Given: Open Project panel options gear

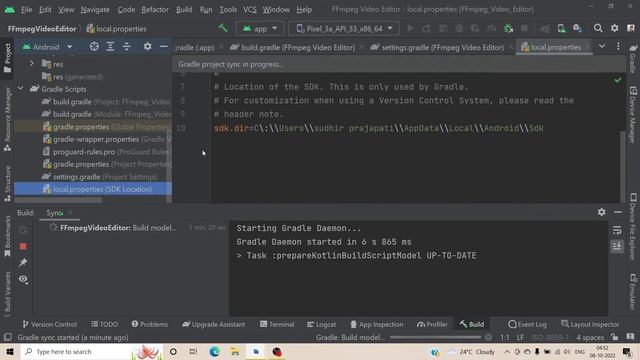Looking at the screenshot, I should [x=147, y=47].
